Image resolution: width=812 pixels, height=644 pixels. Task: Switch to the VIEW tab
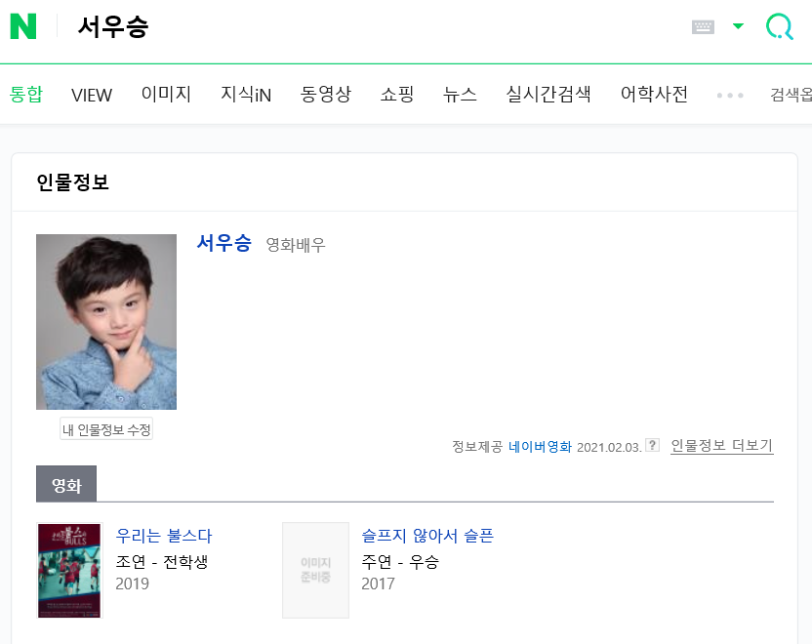coord(92,95)
